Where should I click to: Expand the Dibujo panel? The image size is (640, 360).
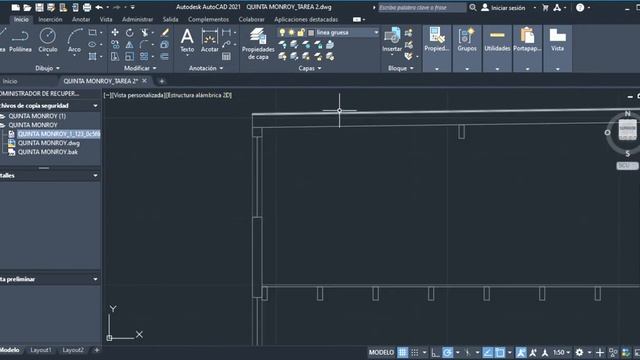point(47,68)
